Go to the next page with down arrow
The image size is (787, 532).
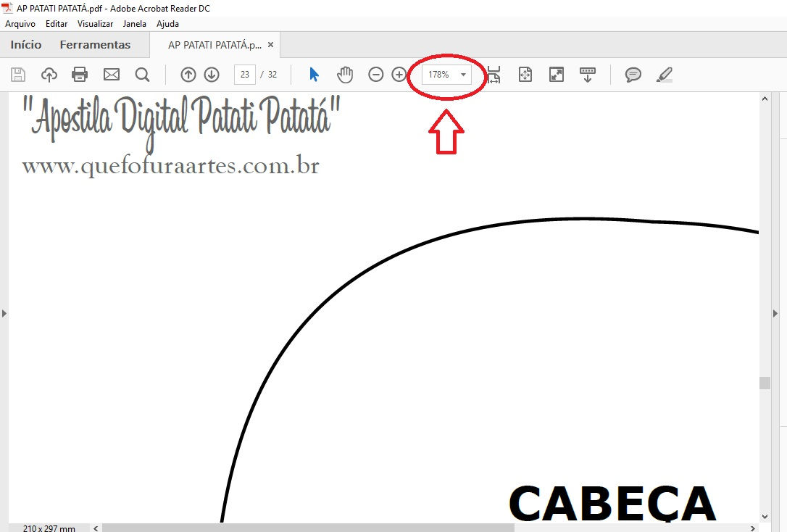click(212, 74)
